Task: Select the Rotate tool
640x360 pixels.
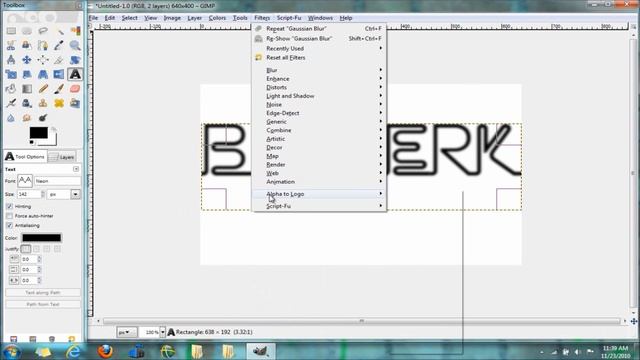Action: 75,60
